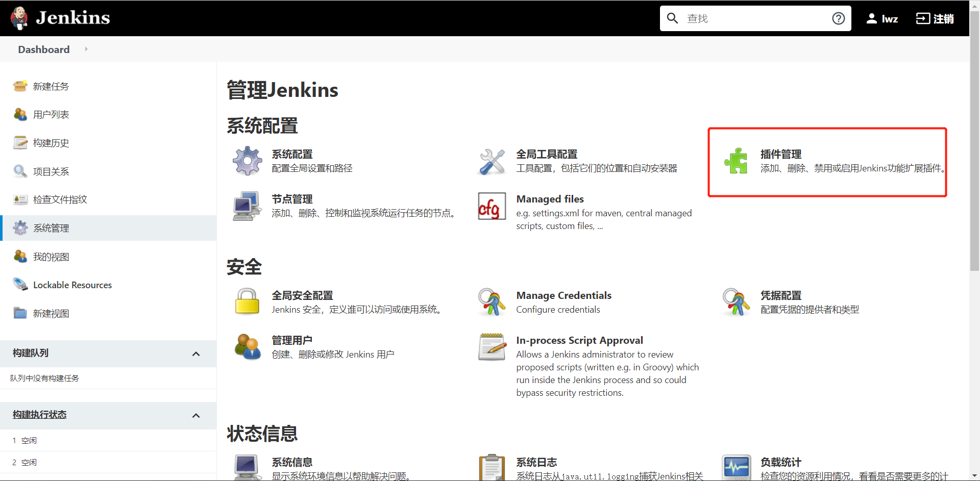980x481 pixels.
Task: Click the 新建视图 folder icon
Action: (x=20, y=313)
